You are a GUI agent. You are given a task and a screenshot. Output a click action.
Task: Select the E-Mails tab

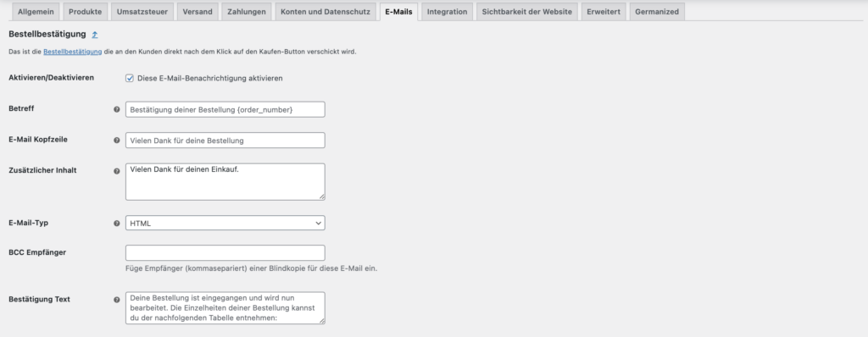click(398, 12)
